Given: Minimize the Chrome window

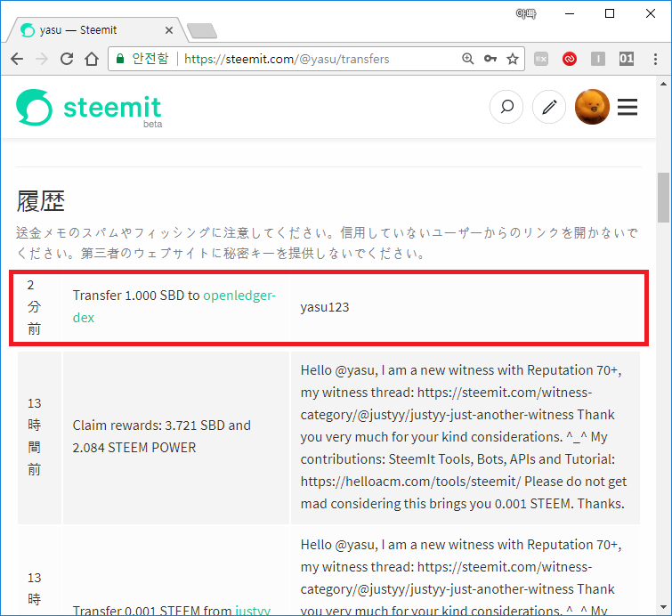Looking at the screenshot, I should tap(570, 13).
